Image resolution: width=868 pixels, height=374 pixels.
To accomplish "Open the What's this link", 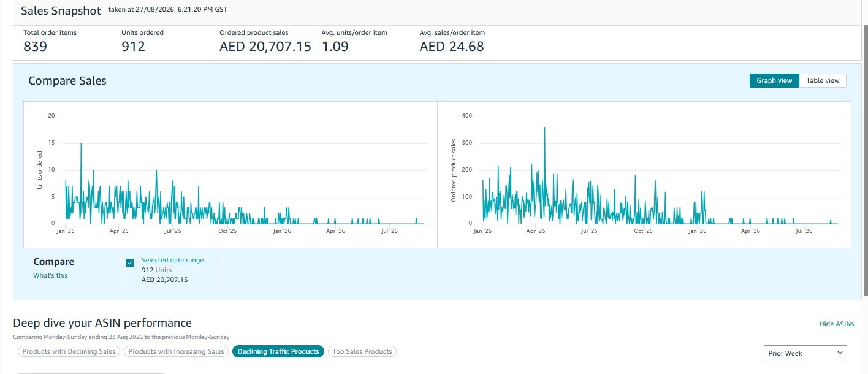I will tap(50, 275).
